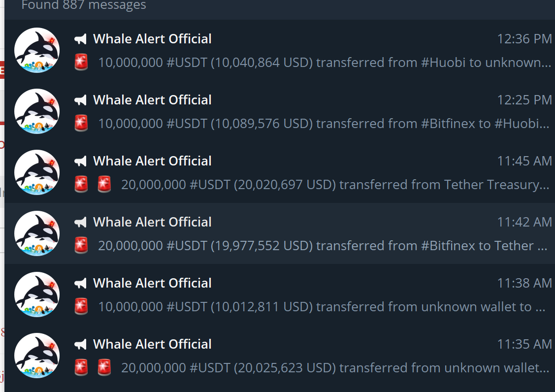555x392 pixels.
Task: Click the siren emoji in the 10,040,864 USD message
Action: (81, 62)
